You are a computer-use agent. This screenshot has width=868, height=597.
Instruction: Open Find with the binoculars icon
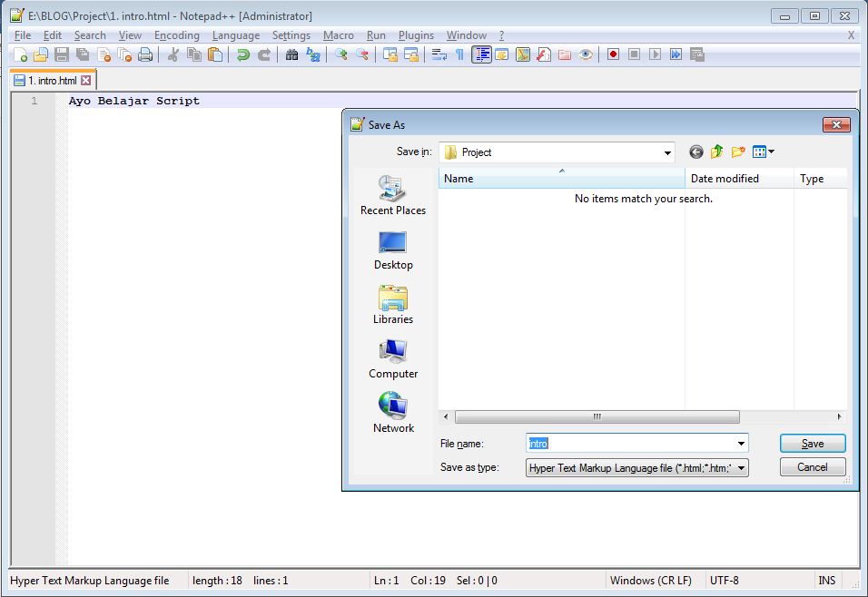point(291,54)
